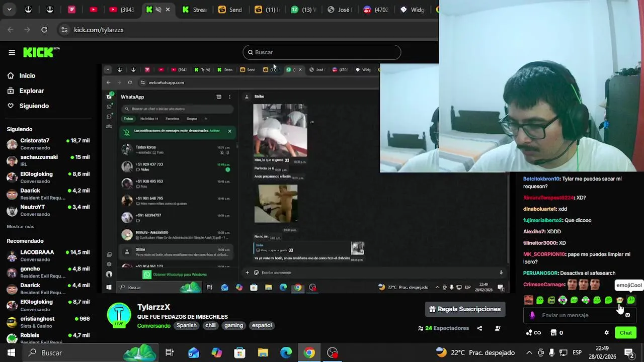Switch to the 'José' browser tab
644x362 pixels.
[339, 10]
